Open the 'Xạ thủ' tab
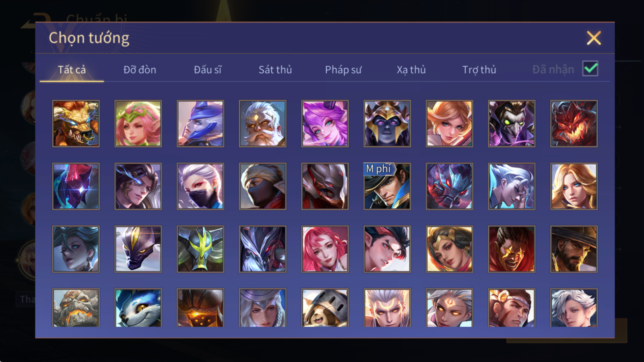644x362 pixels. pyautogui.click(x=411, y=70)
